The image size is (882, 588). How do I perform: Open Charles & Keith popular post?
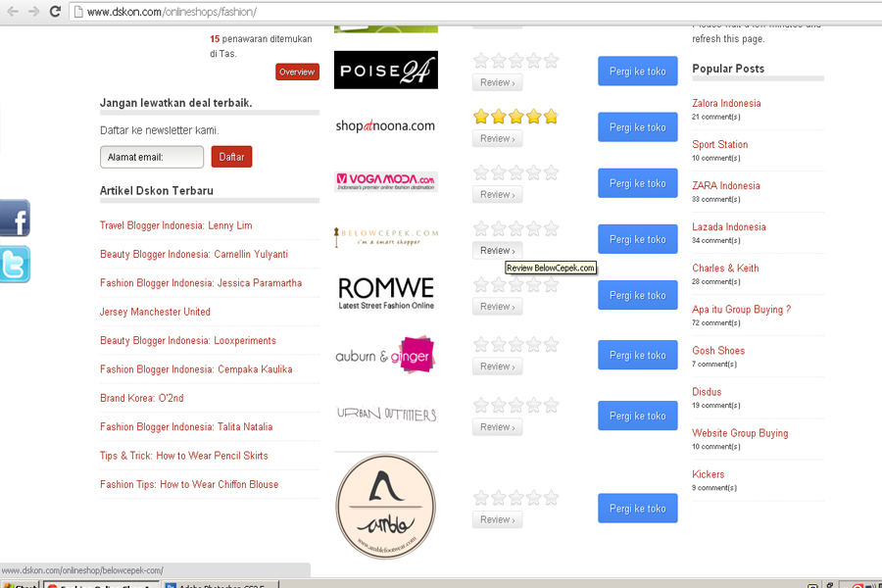[x=725, y=268]
